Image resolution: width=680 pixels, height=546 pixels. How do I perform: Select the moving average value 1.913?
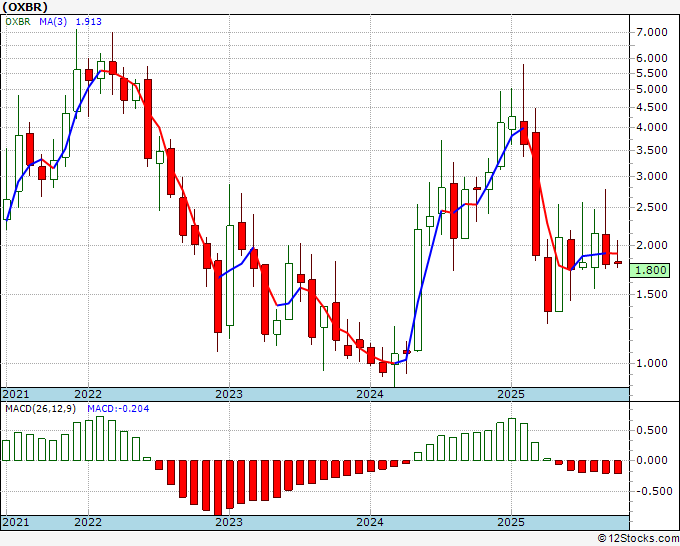point(89,22)
